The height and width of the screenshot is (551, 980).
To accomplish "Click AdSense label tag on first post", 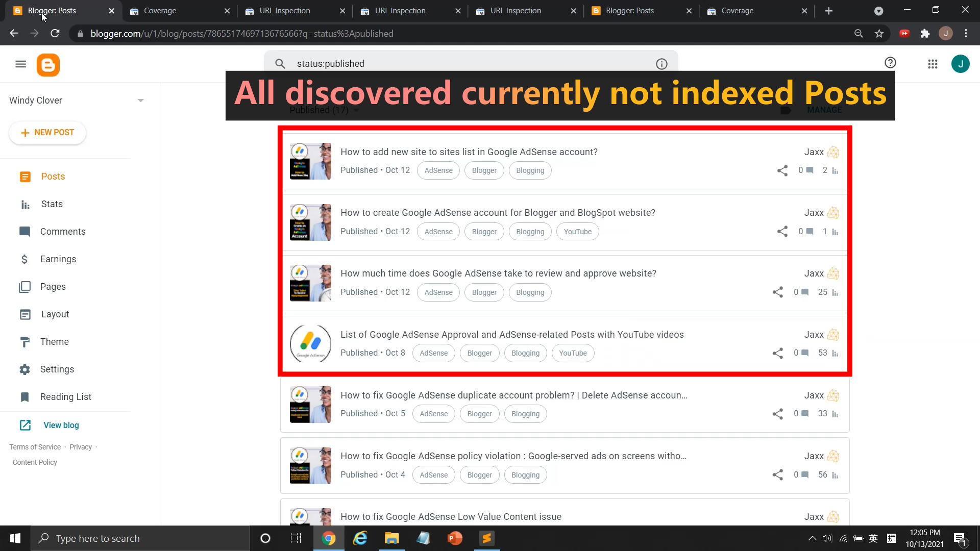I will click(x=439, y=170).
